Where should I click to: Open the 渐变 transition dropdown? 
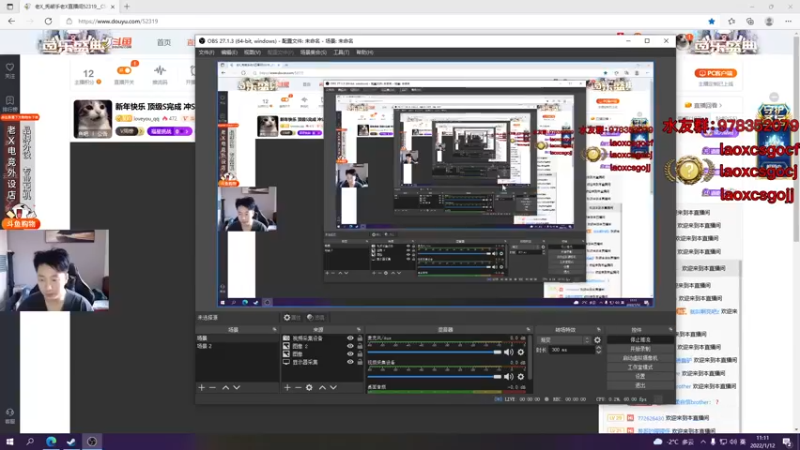tap(565, 340)
